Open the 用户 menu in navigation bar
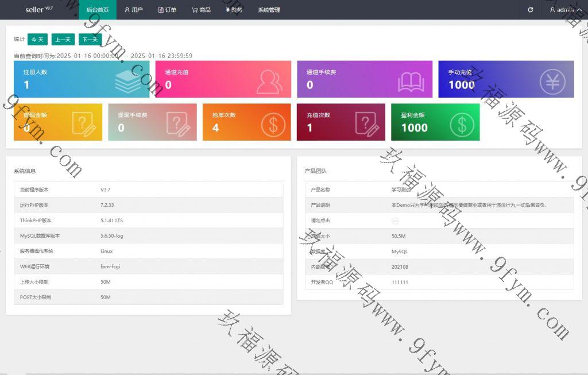The width and height of the screenshot is (588, 375). (x=134, y=10)
